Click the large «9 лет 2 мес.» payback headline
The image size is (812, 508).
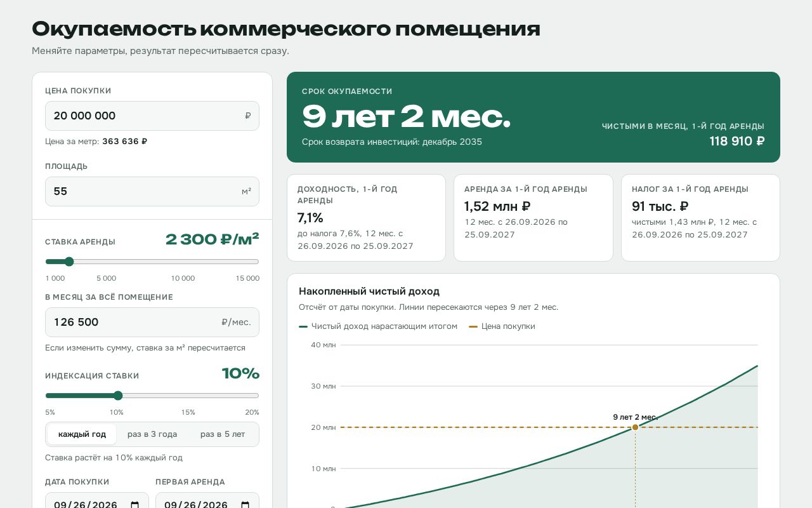tap(406, 117)
